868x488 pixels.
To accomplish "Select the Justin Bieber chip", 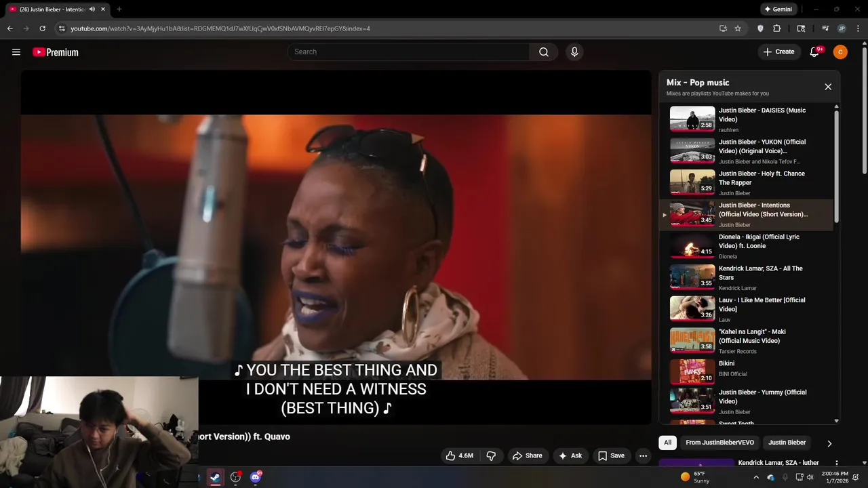I will coord(787,443).
